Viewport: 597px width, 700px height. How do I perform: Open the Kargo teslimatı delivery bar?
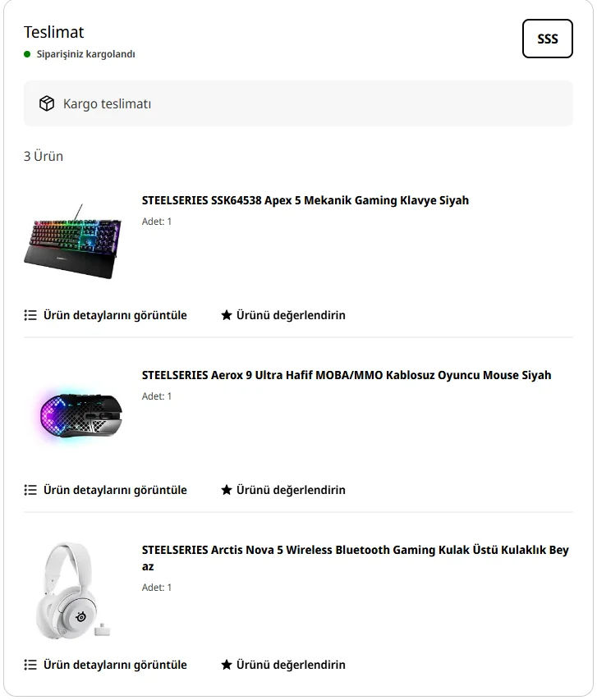[298, 103]
